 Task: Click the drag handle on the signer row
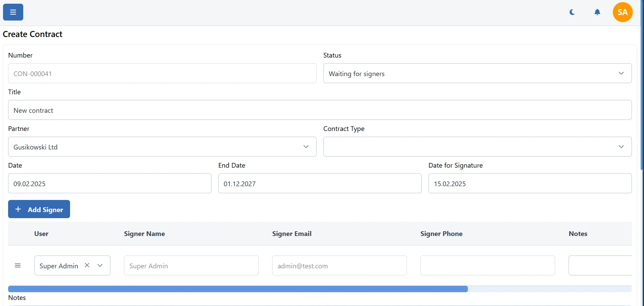click(x=18, y=266)
